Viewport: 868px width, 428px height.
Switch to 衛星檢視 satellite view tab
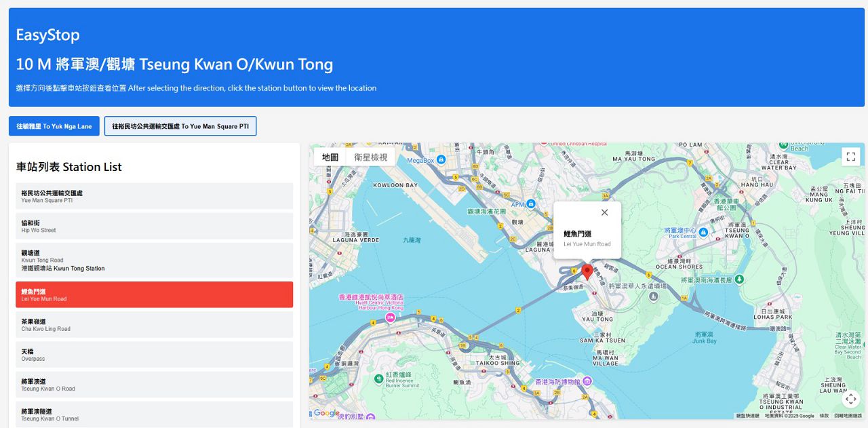[370, 157]
